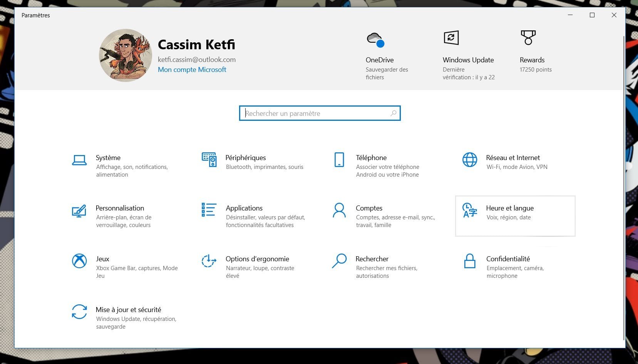Screen dimensions: 638x364
Task: Select the Personnalisation category title
Action: [x=120, y=208]
